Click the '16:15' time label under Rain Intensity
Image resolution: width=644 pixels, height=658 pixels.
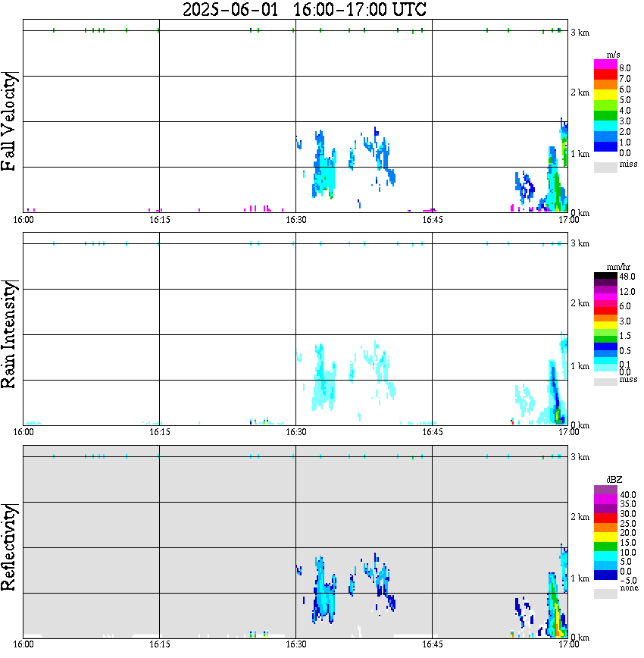point(160,432)
